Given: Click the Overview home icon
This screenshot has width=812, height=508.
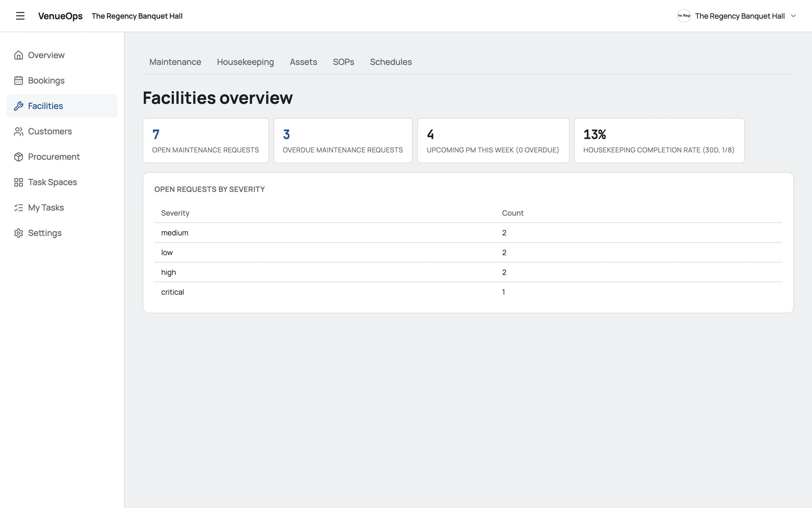Looking at the screenshot, I should coord(18,55).
